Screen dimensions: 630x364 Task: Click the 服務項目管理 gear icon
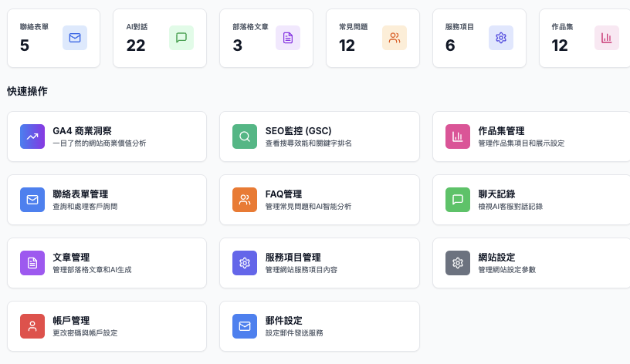[245, 263]
